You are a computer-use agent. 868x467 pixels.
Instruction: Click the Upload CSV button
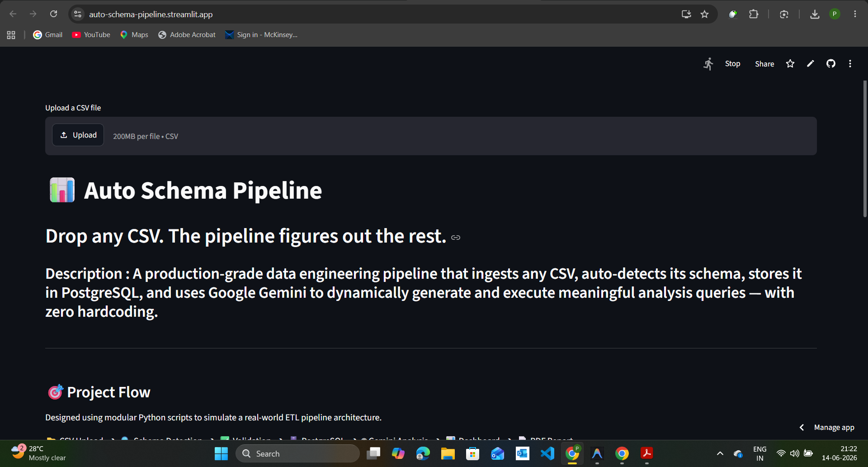pos(78,135)
